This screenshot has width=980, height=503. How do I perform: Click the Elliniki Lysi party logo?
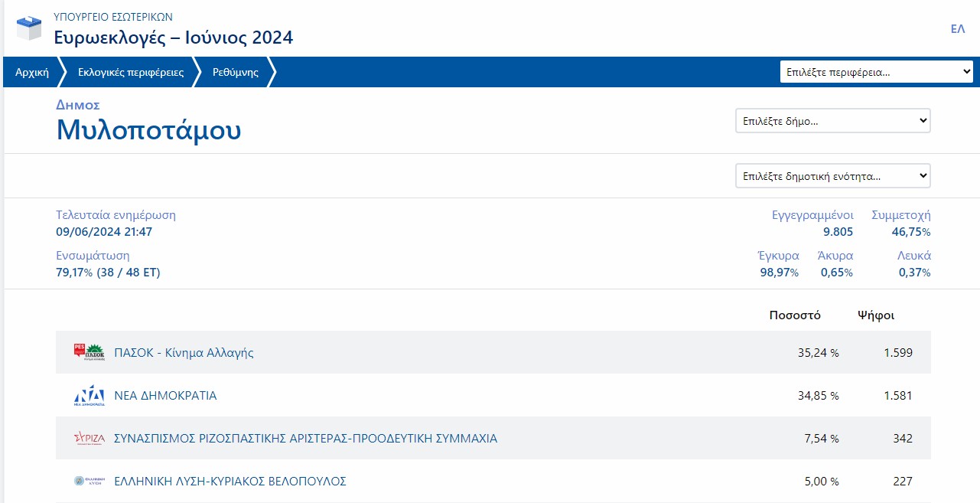pos(89,482)
